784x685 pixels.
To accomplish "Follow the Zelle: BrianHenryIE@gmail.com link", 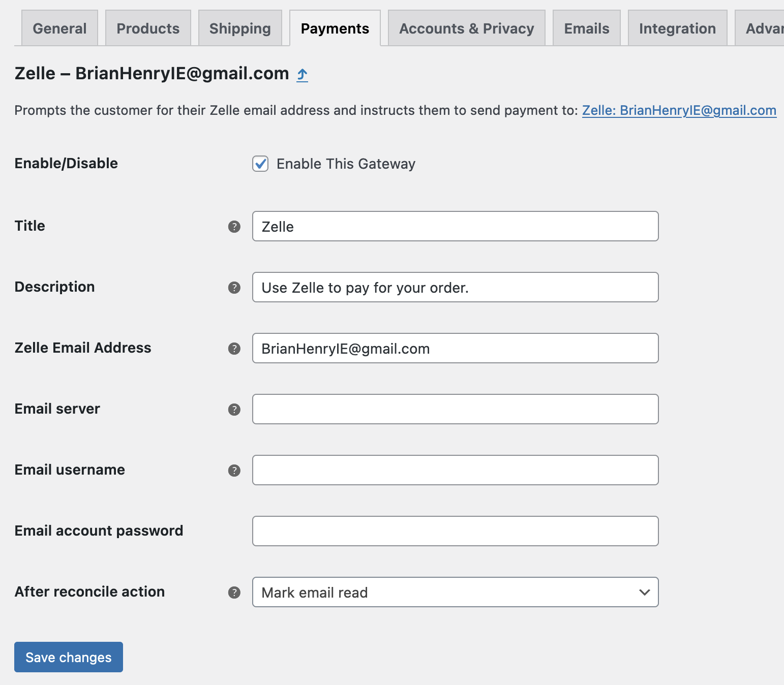I will tap(679, 110).
